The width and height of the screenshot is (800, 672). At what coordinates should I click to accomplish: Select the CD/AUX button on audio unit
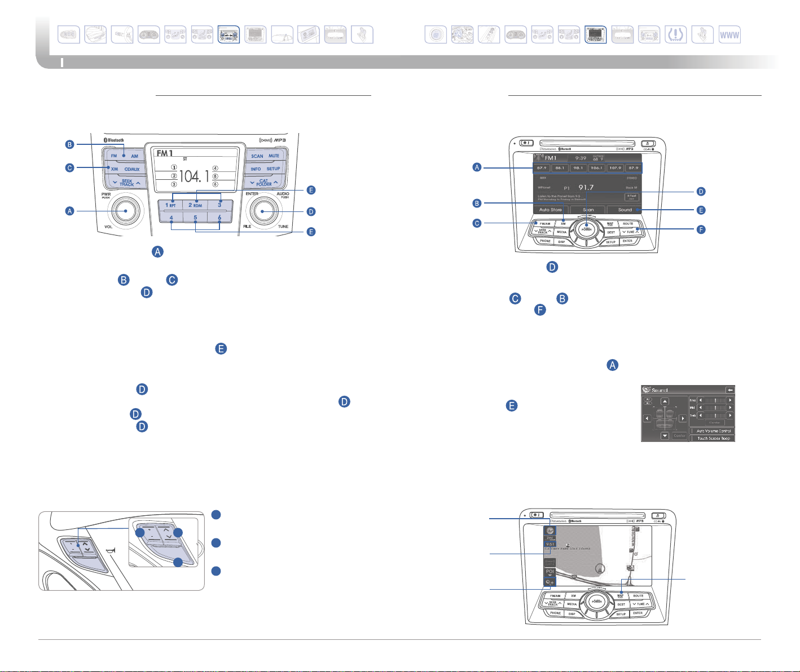tap(132, 169)
